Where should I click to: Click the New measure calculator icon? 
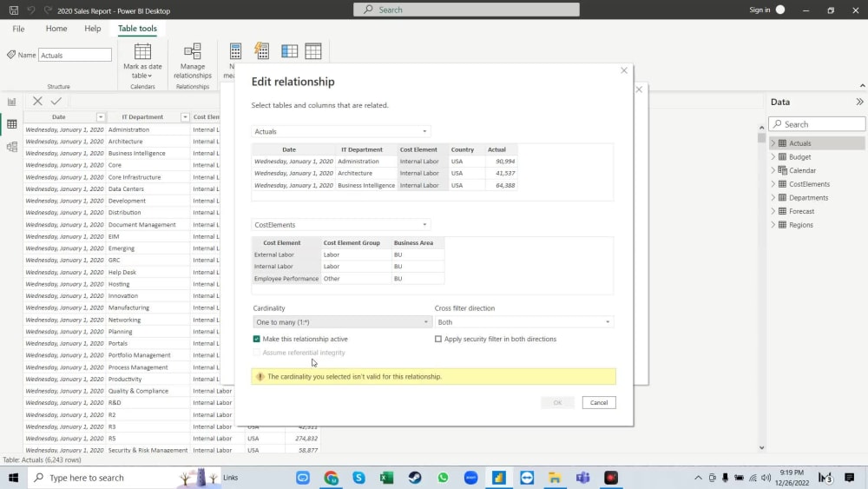click(235, 51)
